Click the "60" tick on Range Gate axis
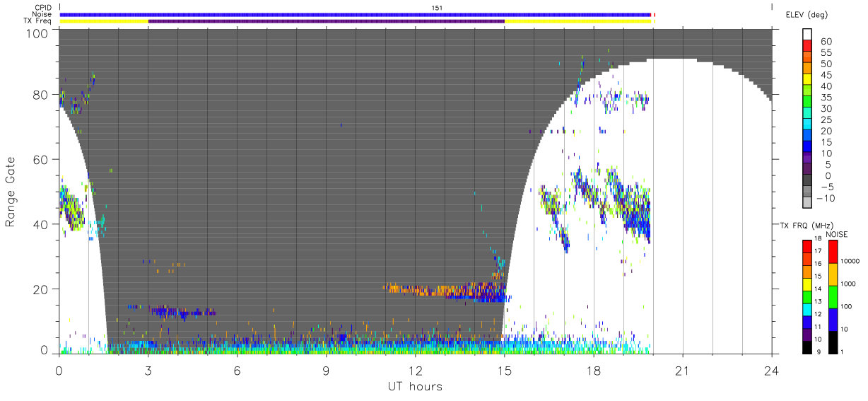 [x=42, y=159]
